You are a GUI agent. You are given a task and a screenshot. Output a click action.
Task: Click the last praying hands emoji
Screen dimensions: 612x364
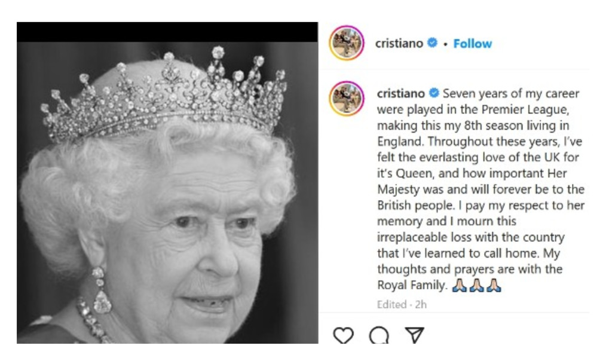(494, 285)
